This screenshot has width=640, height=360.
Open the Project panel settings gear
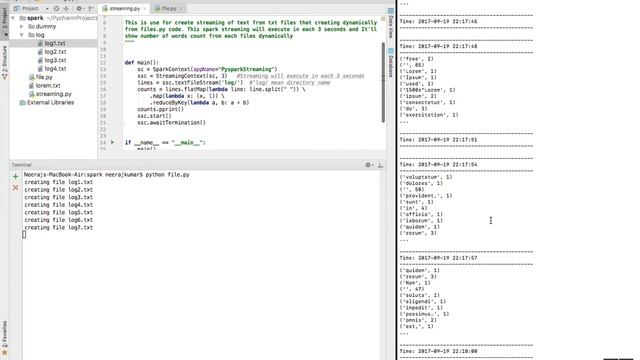pos(80,9)
